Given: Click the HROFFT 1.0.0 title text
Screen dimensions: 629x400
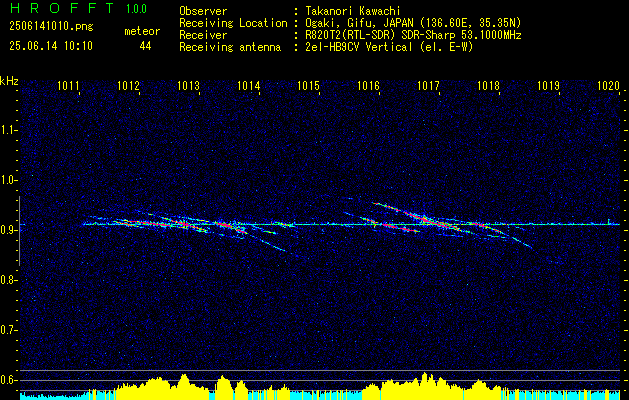Looking at the screenshot, I should pos(79,8).
